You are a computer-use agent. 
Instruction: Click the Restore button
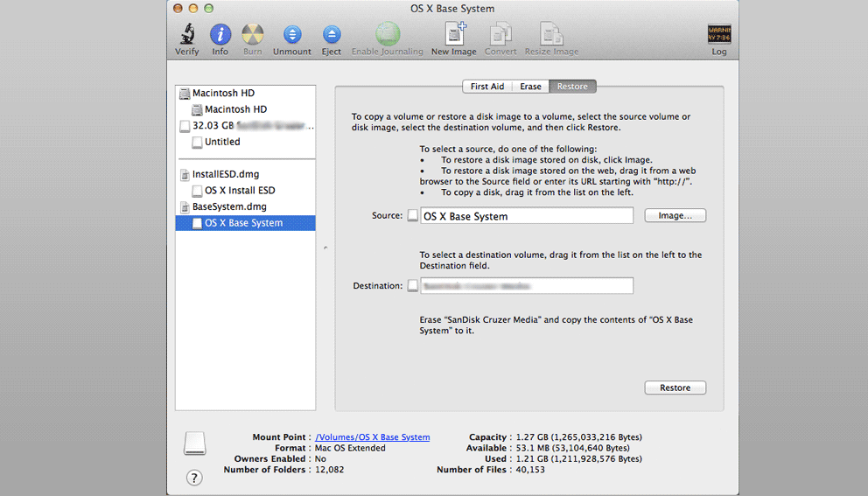pos(675,388)
